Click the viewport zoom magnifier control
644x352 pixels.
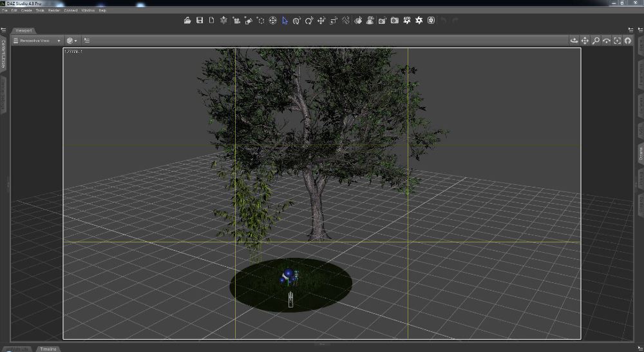click(x=596, y=41)
